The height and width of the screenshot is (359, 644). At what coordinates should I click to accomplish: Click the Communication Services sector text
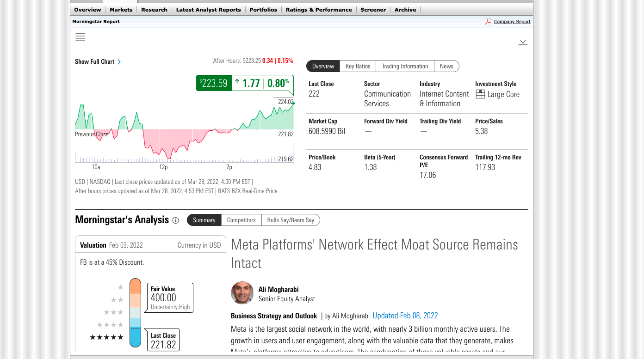tap(388, 99)
